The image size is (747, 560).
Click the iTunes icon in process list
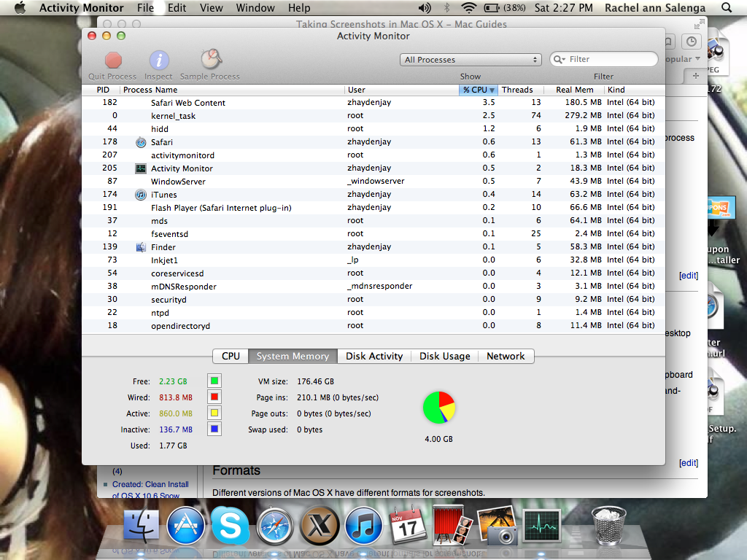tap(141, 194)
